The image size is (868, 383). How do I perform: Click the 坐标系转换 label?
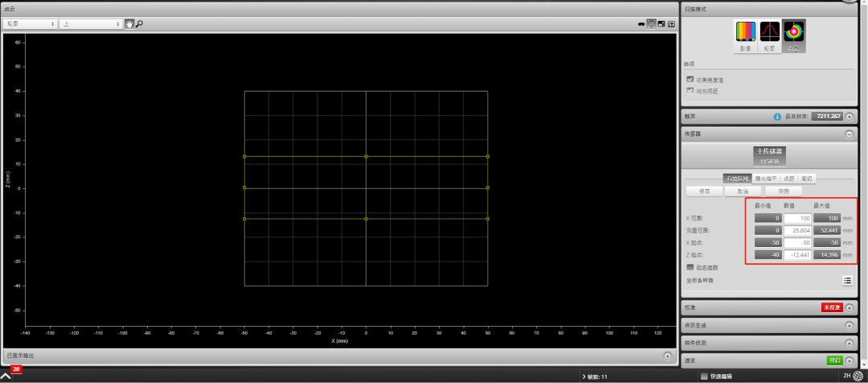pyautogui.click(x=700, y=281)
